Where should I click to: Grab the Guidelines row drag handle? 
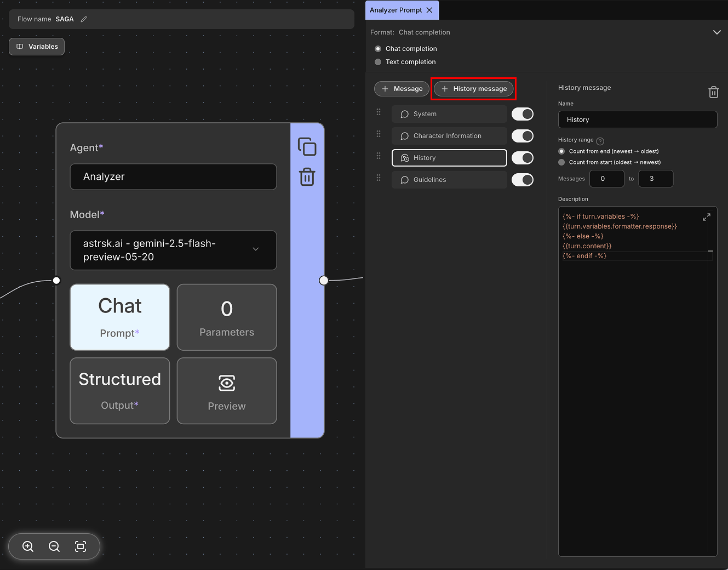[379, 178]
